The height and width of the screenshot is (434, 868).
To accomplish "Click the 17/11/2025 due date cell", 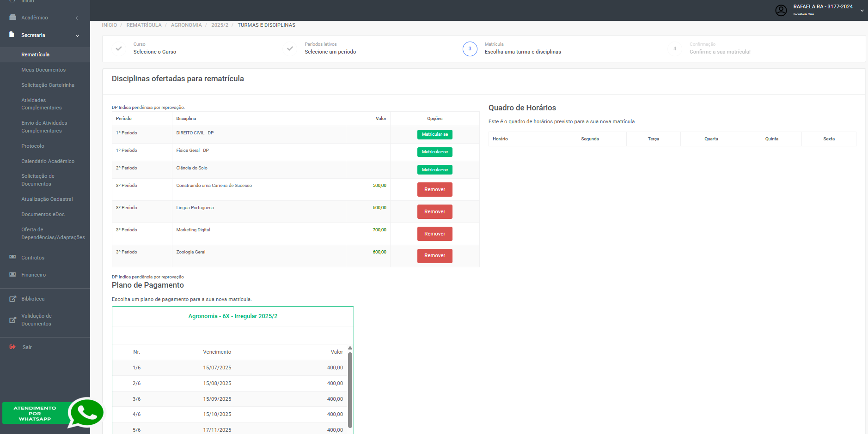I will click(x=217, y=430).
